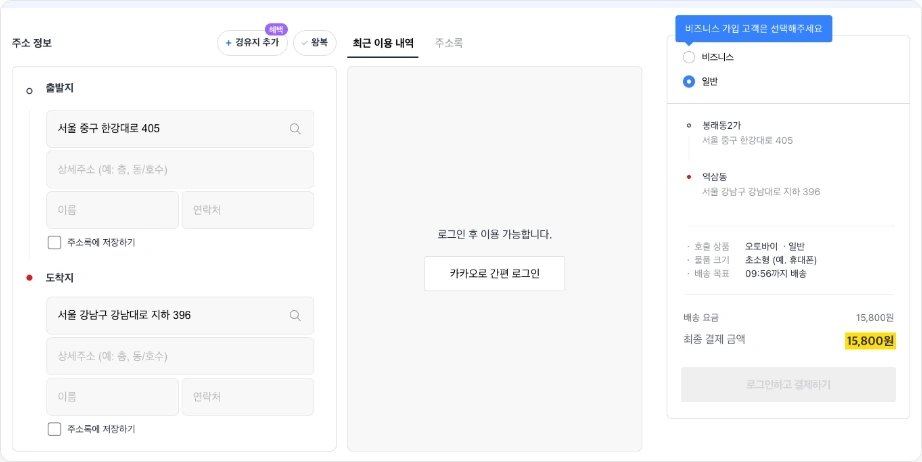Click the 경유지 추가 waypoint button
The image size is (922, 462).
pos(252,43)
